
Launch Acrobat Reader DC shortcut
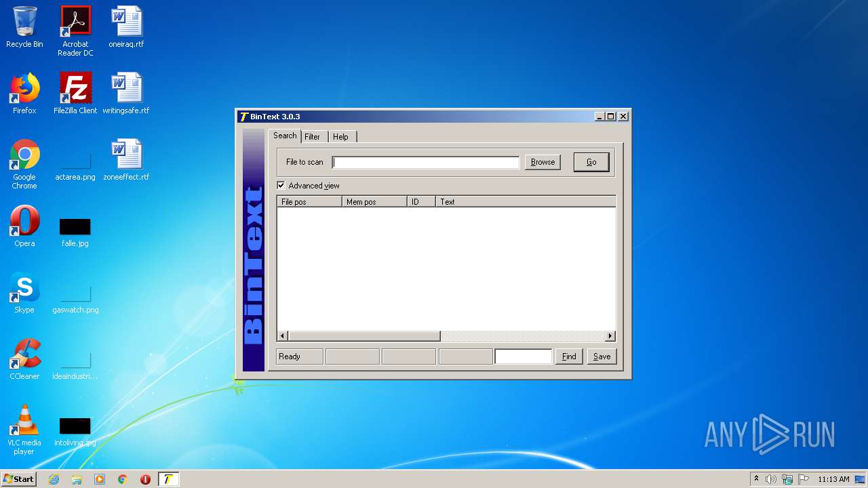[75, 31]
